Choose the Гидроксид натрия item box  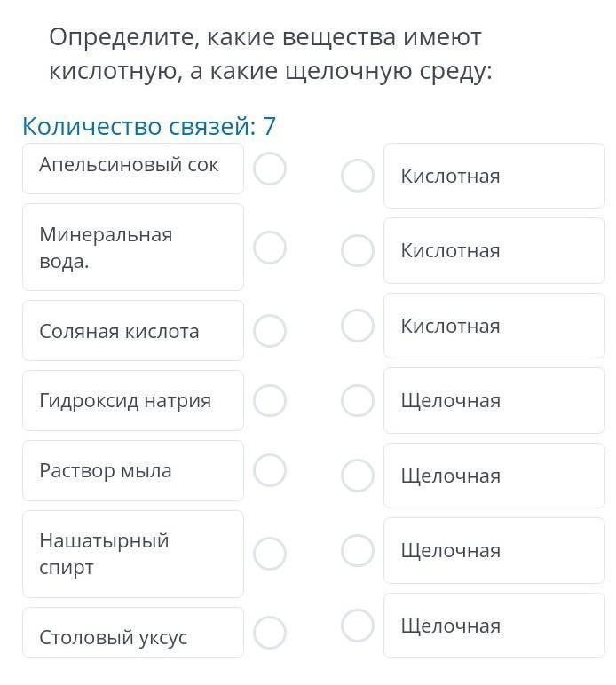[133, 400]
